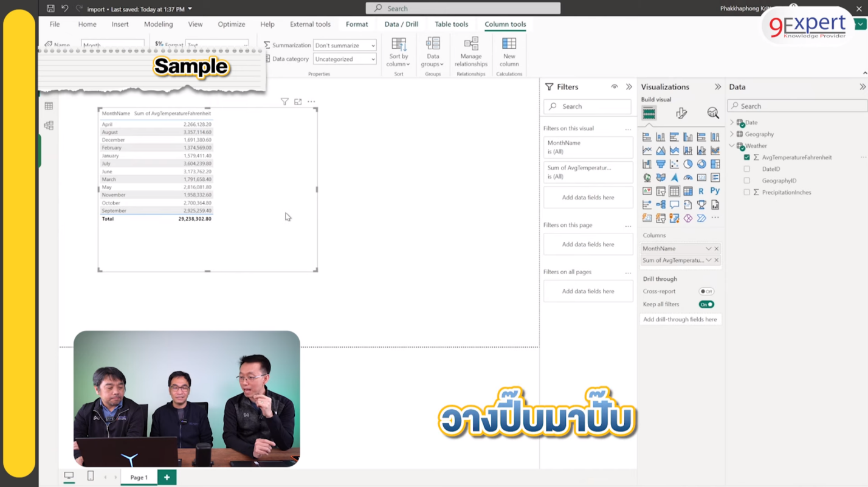Viewport: 868px width, 487px height.
Task: Open the Format visual pane
Action: [x=681, y=113]
